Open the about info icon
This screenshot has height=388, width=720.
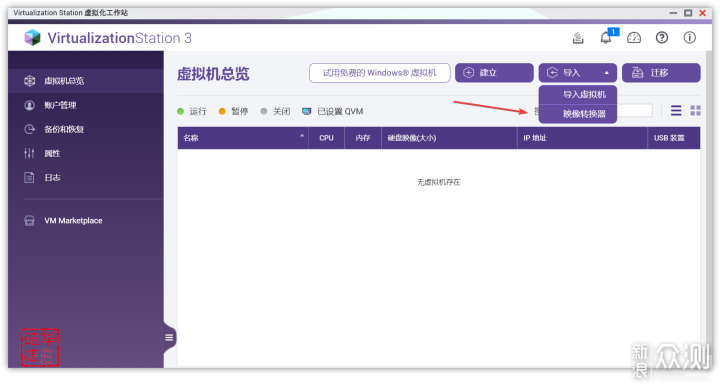(x=690, y=38)
